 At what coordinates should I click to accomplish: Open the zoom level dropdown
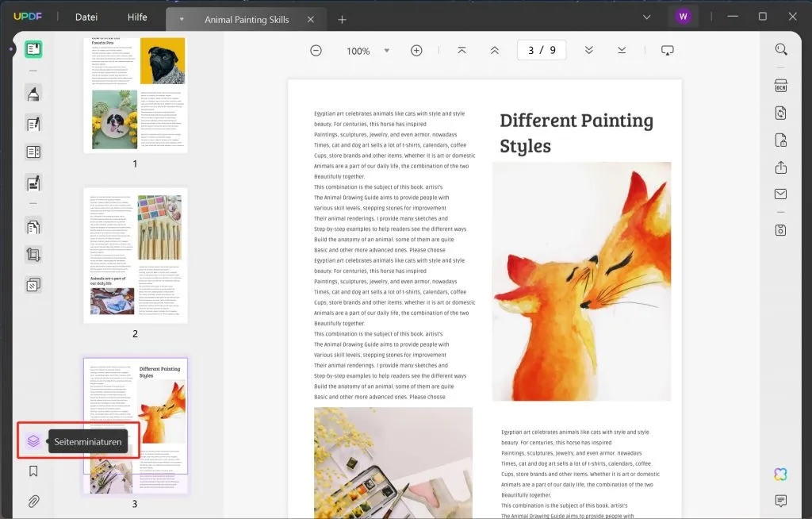(x=387, y=50)
